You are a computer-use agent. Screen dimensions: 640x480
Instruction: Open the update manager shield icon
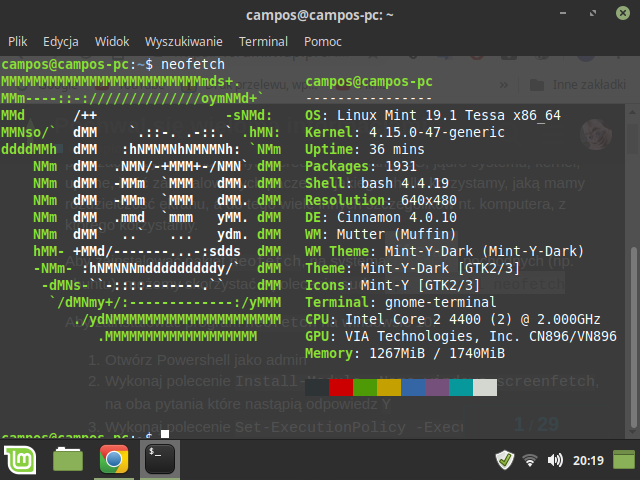coord(505,460)
